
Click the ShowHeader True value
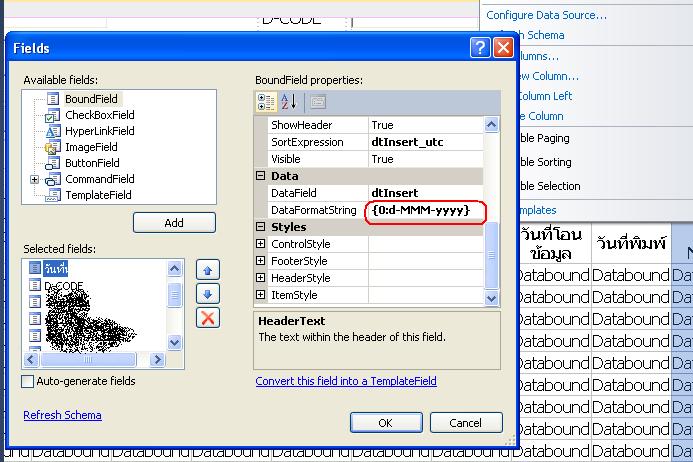pyautogui.click(x=426, y=125)
